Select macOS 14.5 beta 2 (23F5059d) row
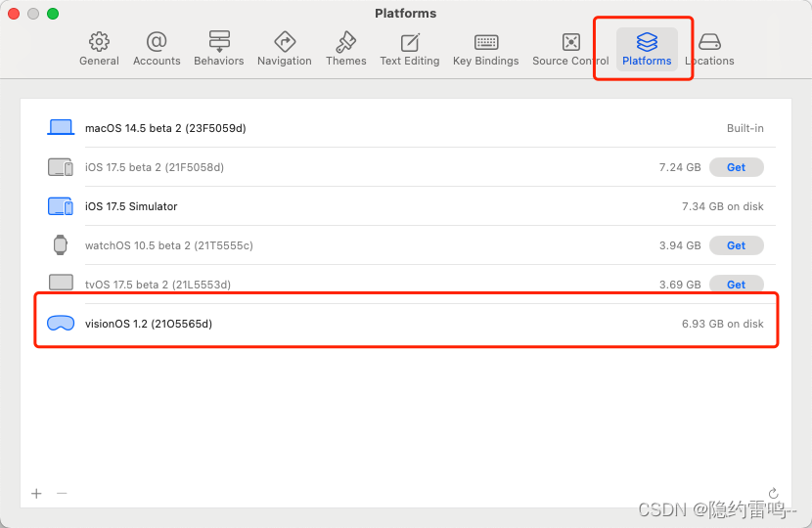The image size is (812, 528). click(x=405, y=128)
